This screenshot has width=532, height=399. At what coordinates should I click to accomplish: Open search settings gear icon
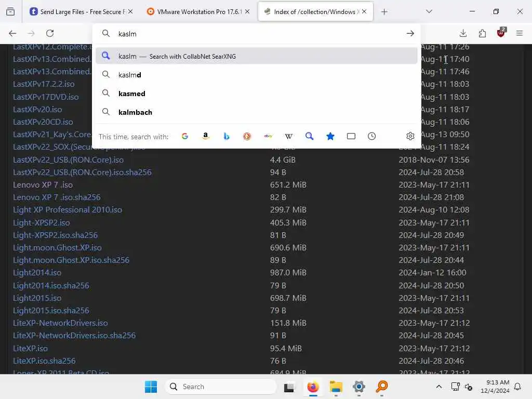point(410,137)
